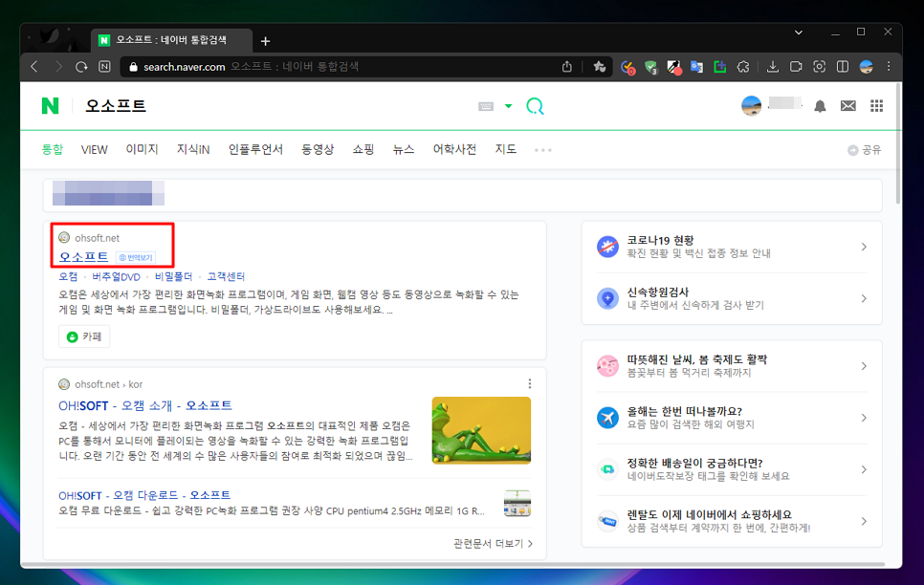Open the green shield extension icon
Viewport: 924px width, 585px height.
click(x=650, y=67)
